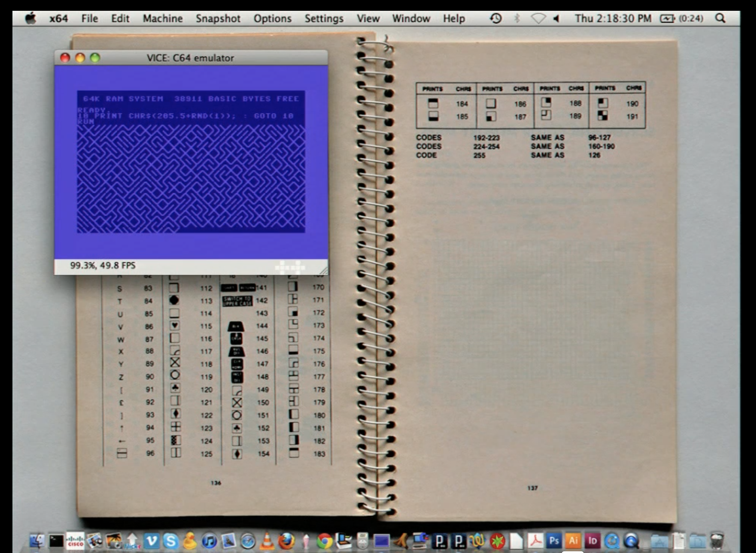Image resolution: width=756 pixels, height=553 pixels.
Task: Open the Trash in the dock
Action: [717, 541]
